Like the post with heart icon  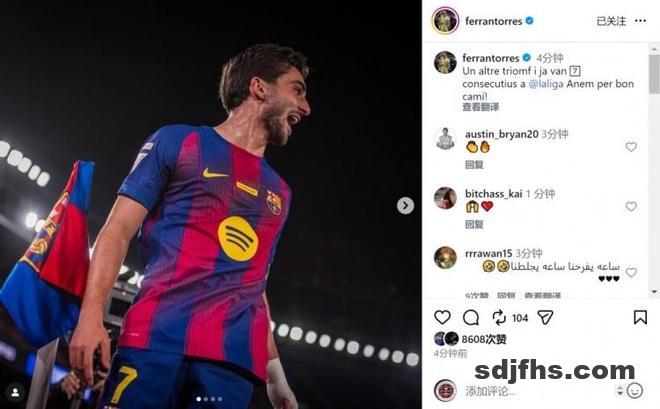tap(442, 317)
